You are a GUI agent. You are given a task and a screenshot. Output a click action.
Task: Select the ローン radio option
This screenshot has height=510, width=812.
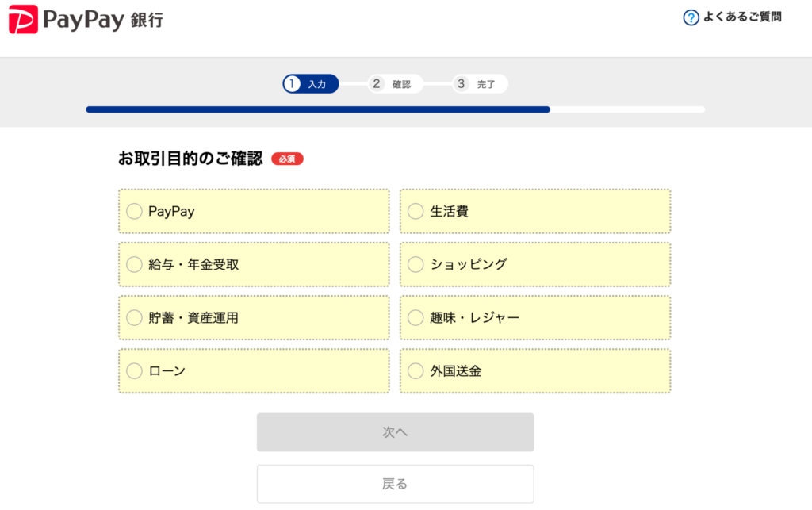(x=135, y=371)
